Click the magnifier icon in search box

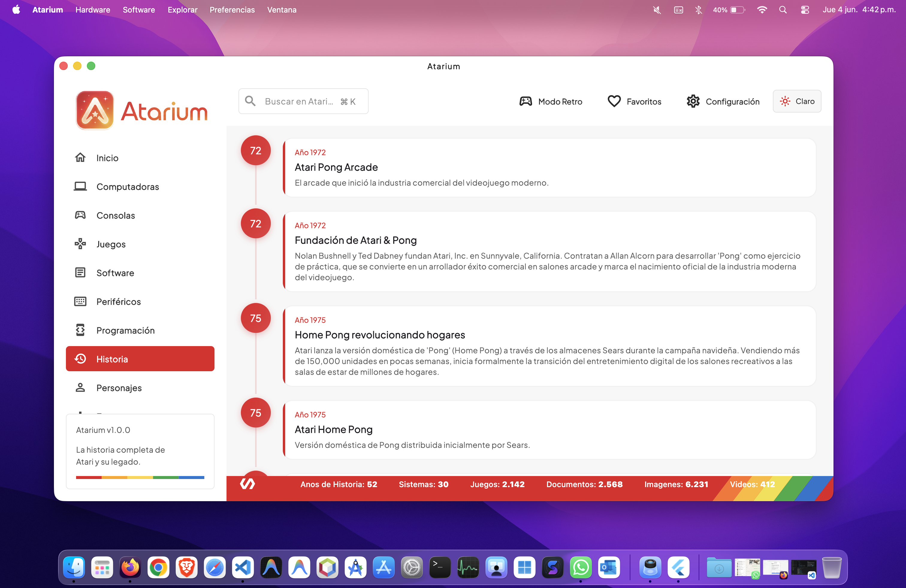pyautogui.click(x=250, y=101)
